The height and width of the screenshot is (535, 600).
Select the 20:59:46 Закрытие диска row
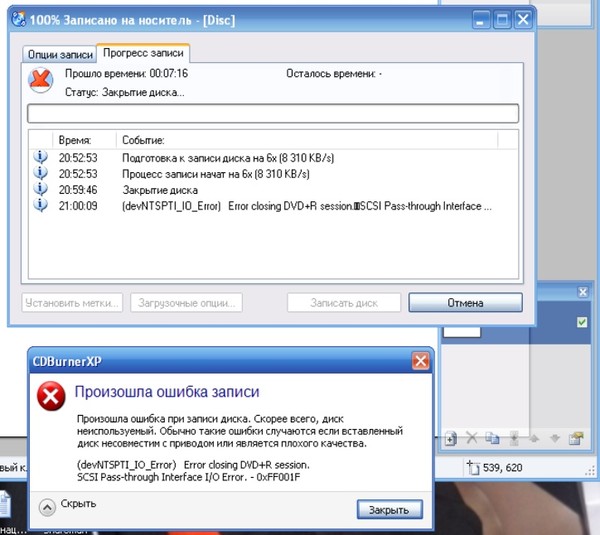click(273, 190)
